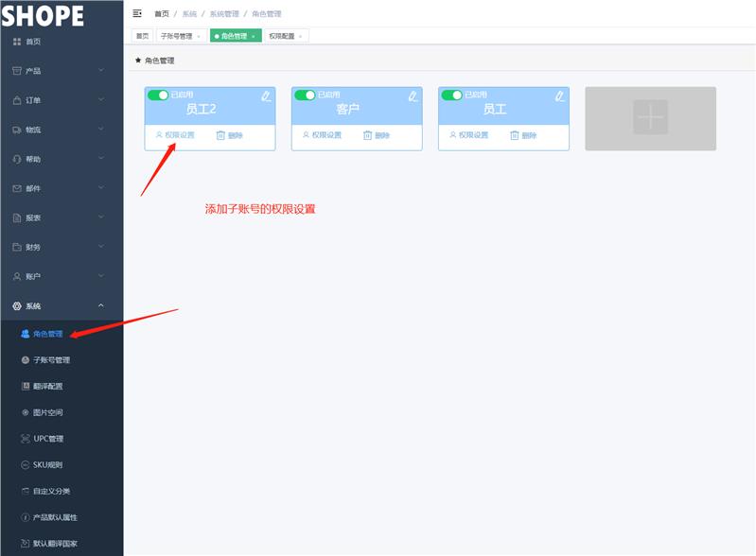Close the 子账号管理 page tab
756x556 pixels.
199,37
